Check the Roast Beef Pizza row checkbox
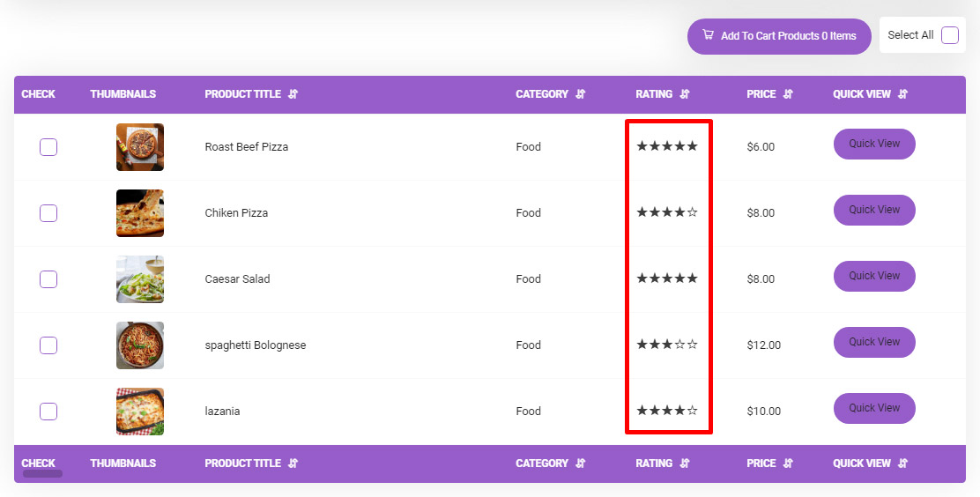Viewport: 980px width, 497px height. 48,147
